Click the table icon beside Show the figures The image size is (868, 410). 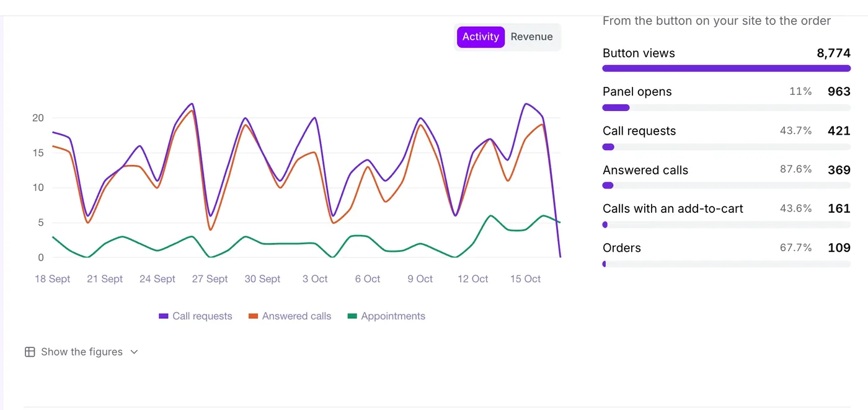pos(30,352)
